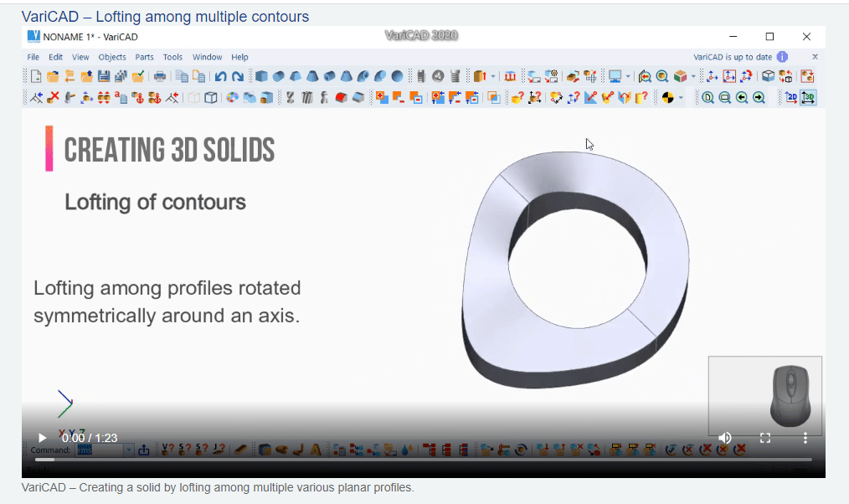Image resolution: width=849 pixels, height=504 pixels.
Task: Open the Objects menu
Action: (x=112, y=57)
